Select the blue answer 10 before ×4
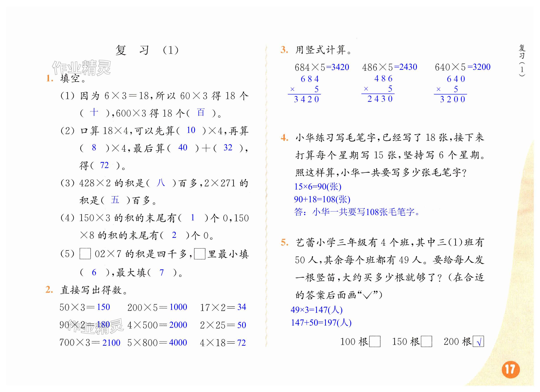This screenshot has width=540, height=392. pos(191,130)
